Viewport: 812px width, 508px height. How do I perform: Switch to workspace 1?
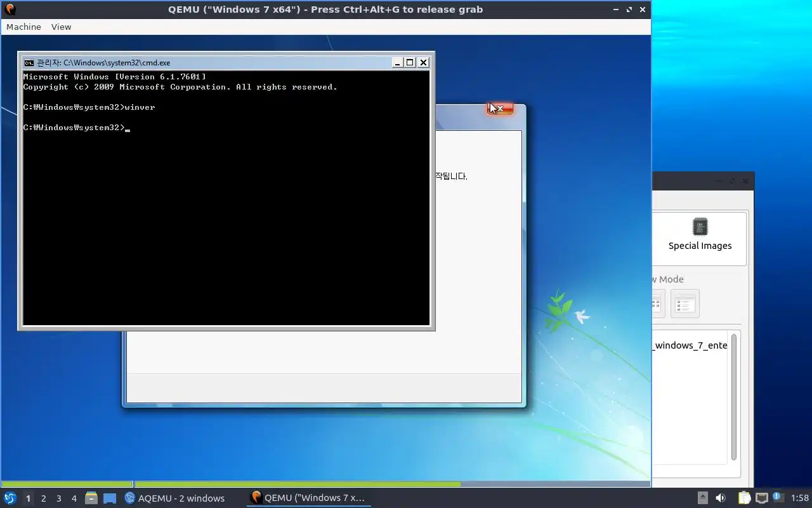pyautogui.click(x=28, y=498)
